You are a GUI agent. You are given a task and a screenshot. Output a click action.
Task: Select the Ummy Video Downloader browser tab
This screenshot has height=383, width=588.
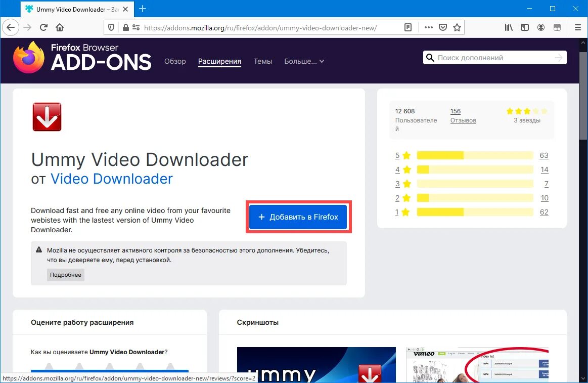[76, 9]
